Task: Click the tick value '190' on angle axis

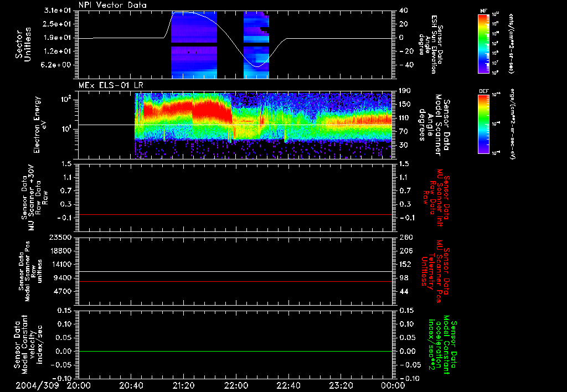Action: coord(405,91)
